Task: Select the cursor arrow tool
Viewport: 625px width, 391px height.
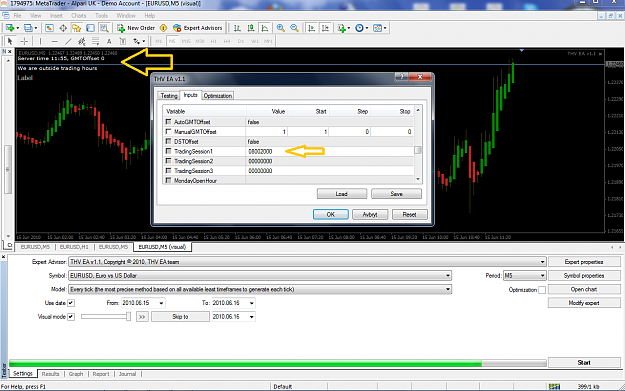Action: point(10,41)
